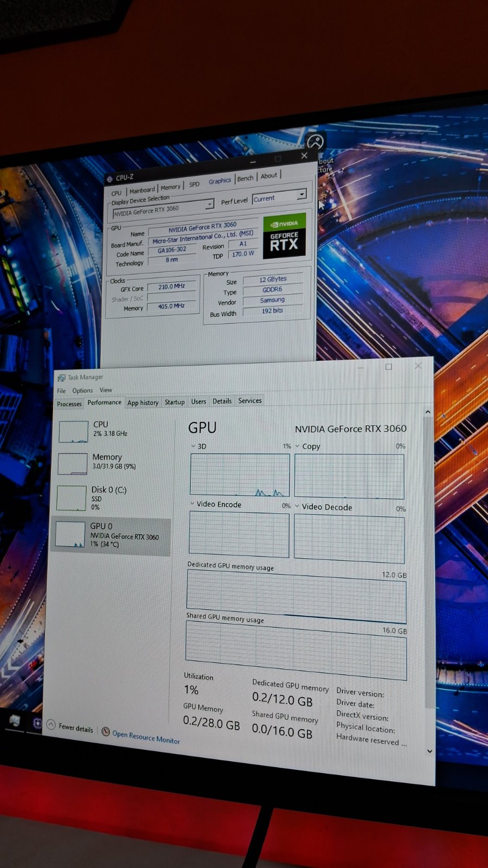This screenshot has height=868, width=488.
Task: Expand the Video Encode graph selector
Action: [x=192, y=504]
